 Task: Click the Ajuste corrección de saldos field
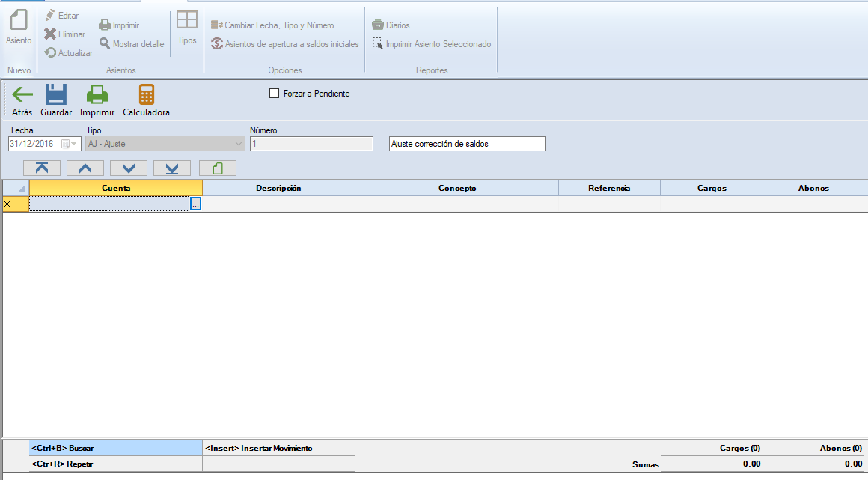467,144
